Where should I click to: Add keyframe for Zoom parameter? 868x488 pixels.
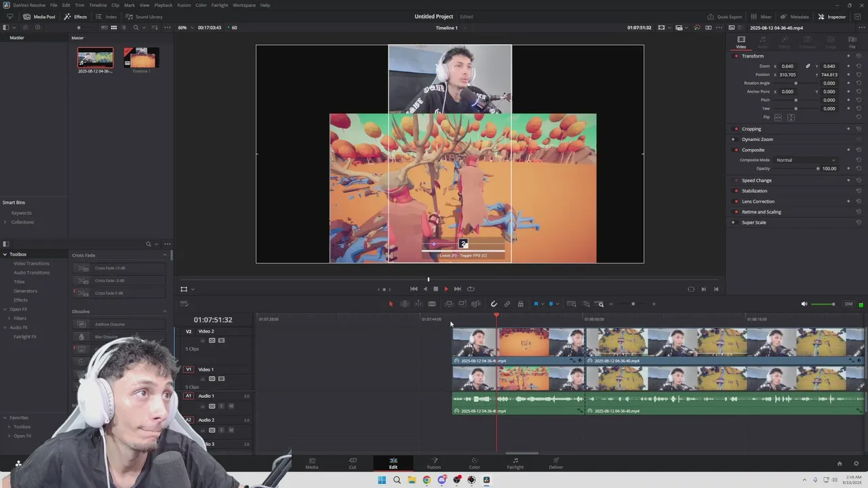(848, 66)
